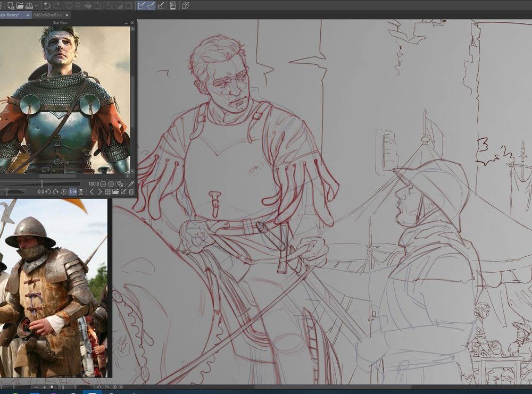The width and height of the screenshot is (532, 394).
Task: Undo the last stroke
Action: coord(47,5)
